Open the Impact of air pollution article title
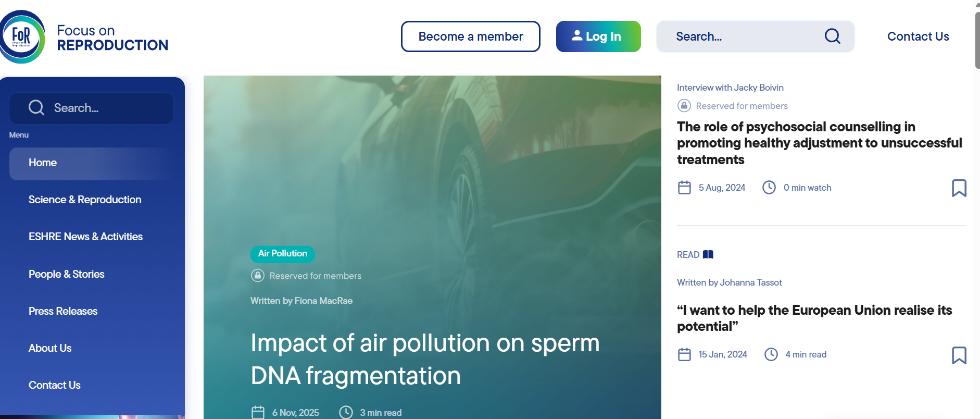980x419 pixels. [x=425, y=359]
